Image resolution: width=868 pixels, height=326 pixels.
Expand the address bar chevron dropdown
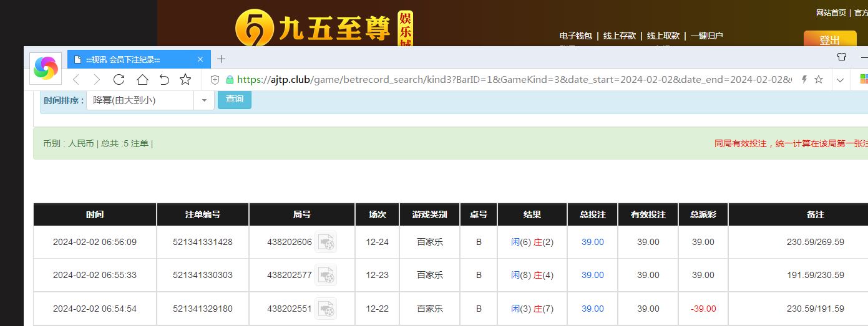tap(840, 80)
